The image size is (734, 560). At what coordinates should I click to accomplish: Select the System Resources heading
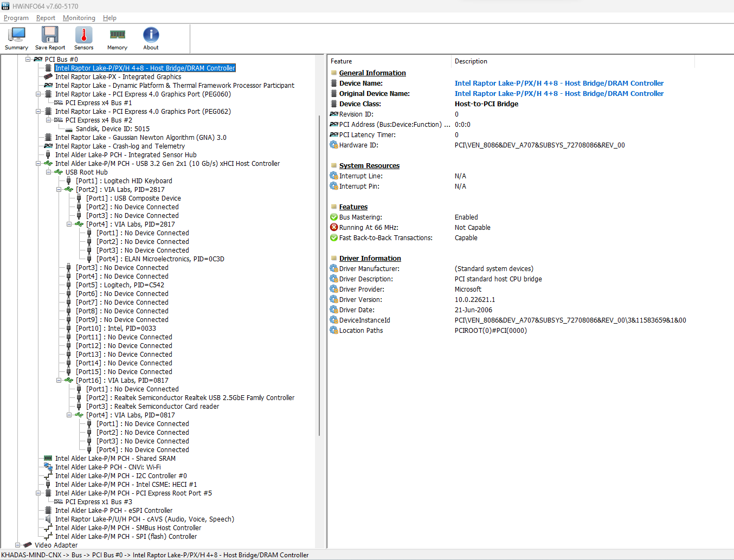(369, 166)
